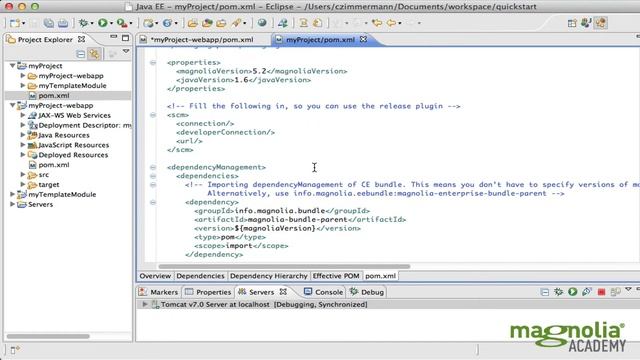Click the Start server in profile mode icon
The image size is (640, 360).
coord(587,291)
